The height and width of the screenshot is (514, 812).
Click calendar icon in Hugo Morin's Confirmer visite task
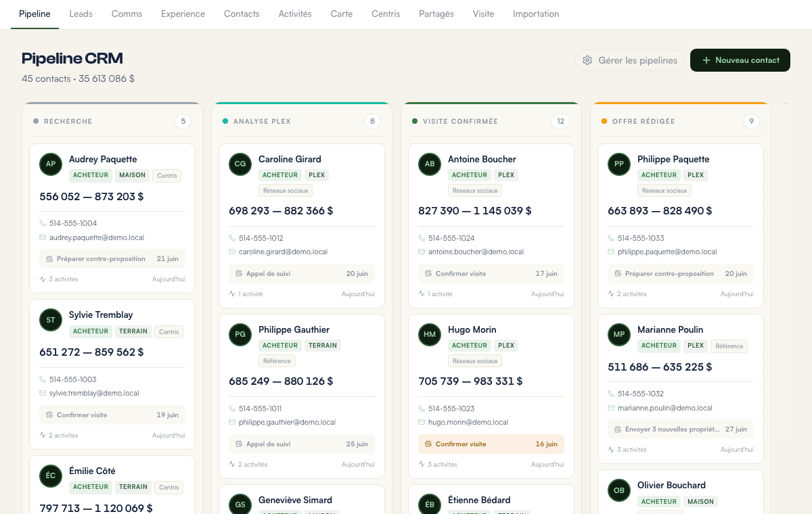(x=428, y=444)
